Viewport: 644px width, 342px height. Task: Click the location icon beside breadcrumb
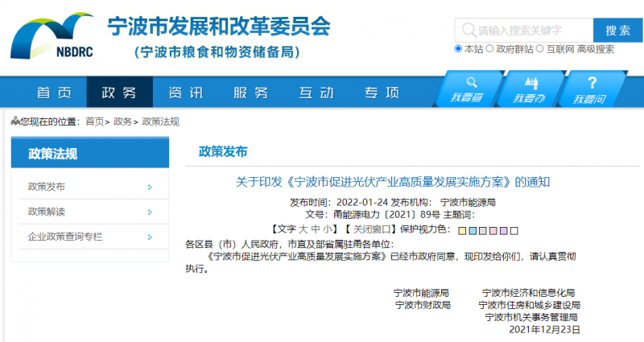(15, 122)
